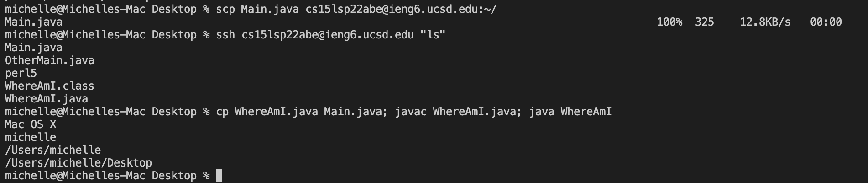Image resolution: width=868 pixels, height=183 pixels.
Task: Click the ssh command word
Action: pyautogui.click(x=225, y=35)
